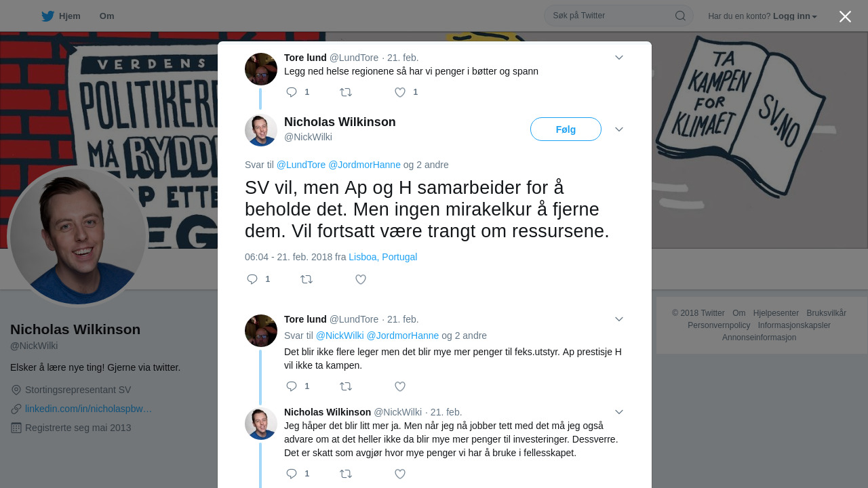This screenshot has height=488, width=868.
Task: Expand Logg inn dropdown
Action: coord(795,16)
